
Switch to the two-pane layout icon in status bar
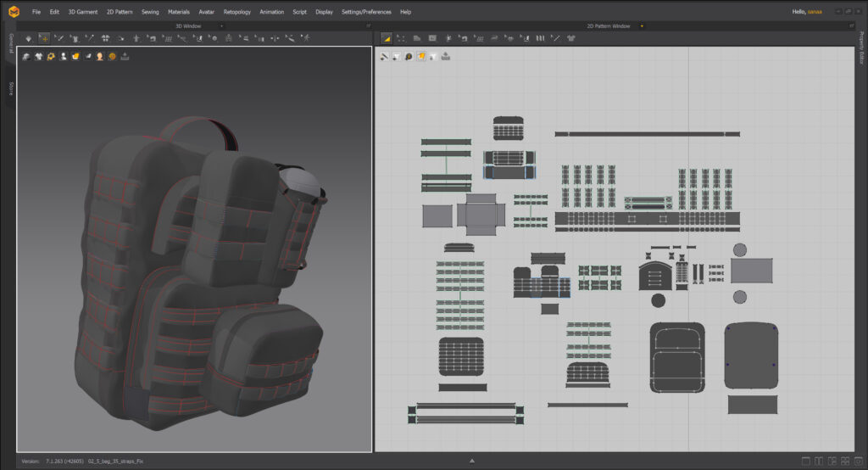point(819,462)
